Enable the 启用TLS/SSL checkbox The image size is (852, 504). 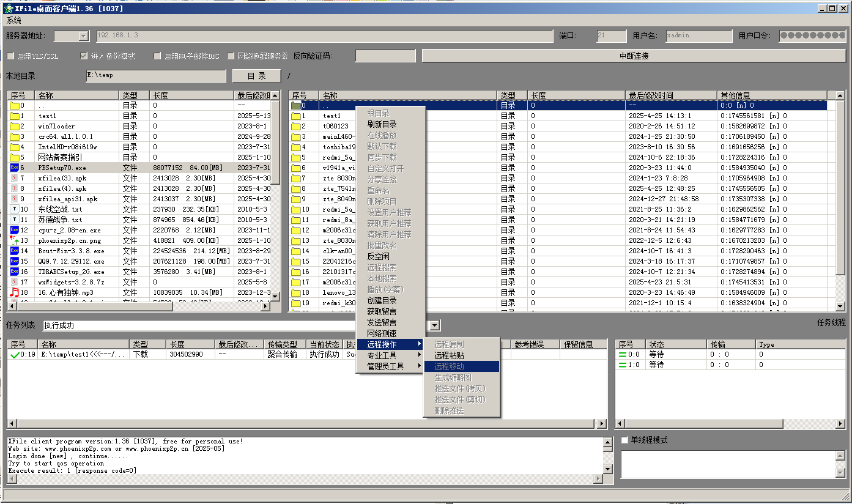tap(10, 56)
